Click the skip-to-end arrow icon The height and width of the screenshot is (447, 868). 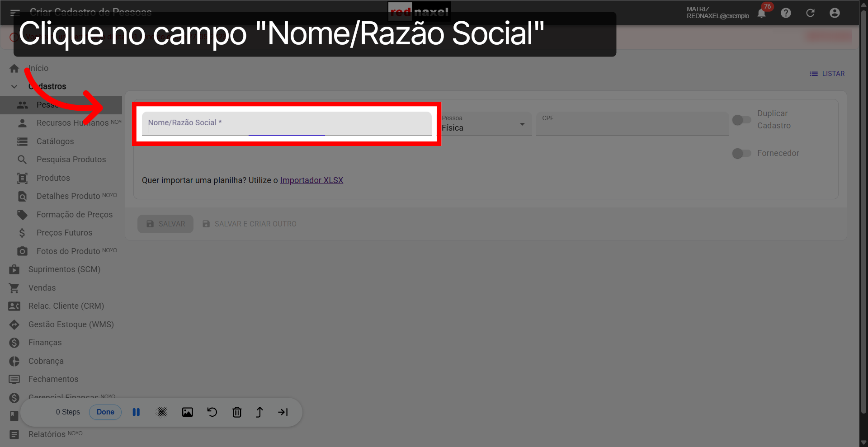pyautogui.click(x=283, y=412)
